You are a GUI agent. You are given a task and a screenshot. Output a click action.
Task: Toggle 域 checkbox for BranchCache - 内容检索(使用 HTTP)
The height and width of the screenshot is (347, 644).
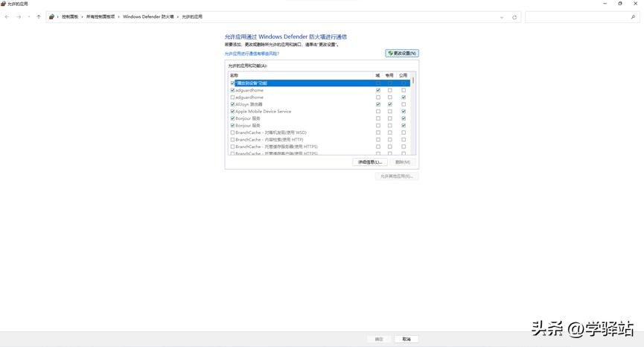[378, 140]
